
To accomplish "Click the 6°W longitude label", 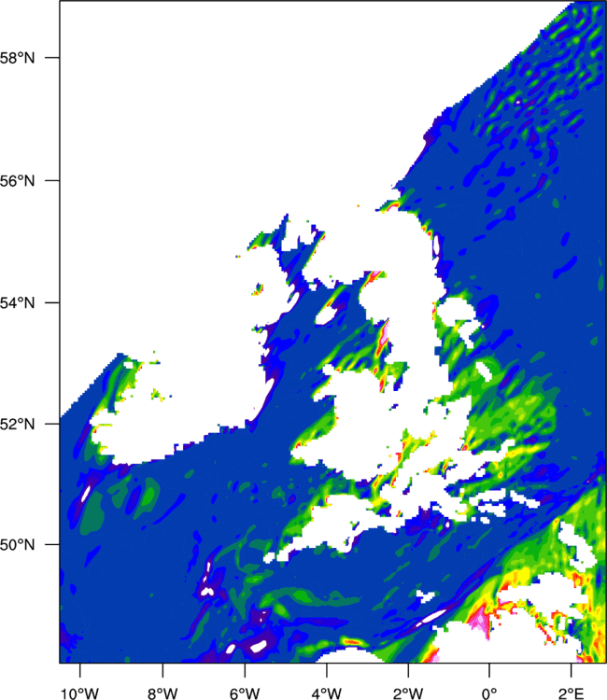I will (245, 693).
